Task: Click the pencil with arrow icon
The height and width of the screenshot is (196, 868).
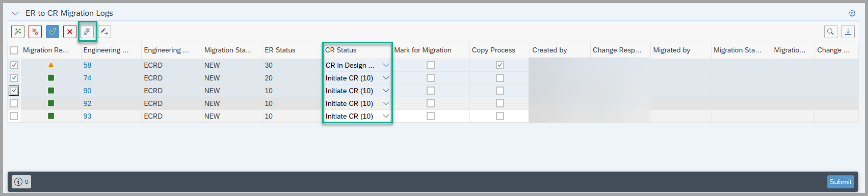Action: (104, 32)
